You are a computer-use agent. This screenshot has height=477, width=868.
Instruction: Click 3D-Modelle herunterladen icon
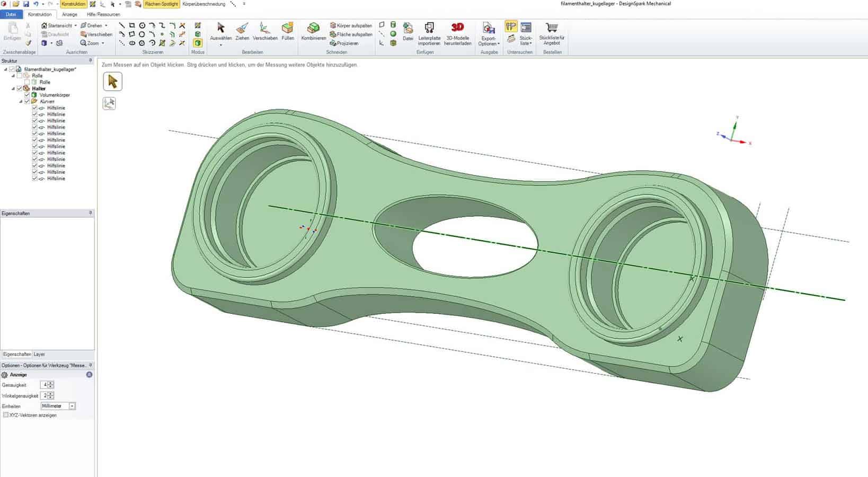click(x=457, y=33)
